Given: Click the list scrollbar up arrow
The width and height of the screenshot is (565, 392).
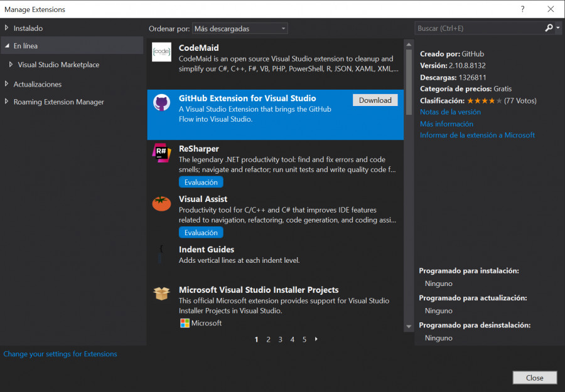Looking at the screenshot, I should point(409,45).
